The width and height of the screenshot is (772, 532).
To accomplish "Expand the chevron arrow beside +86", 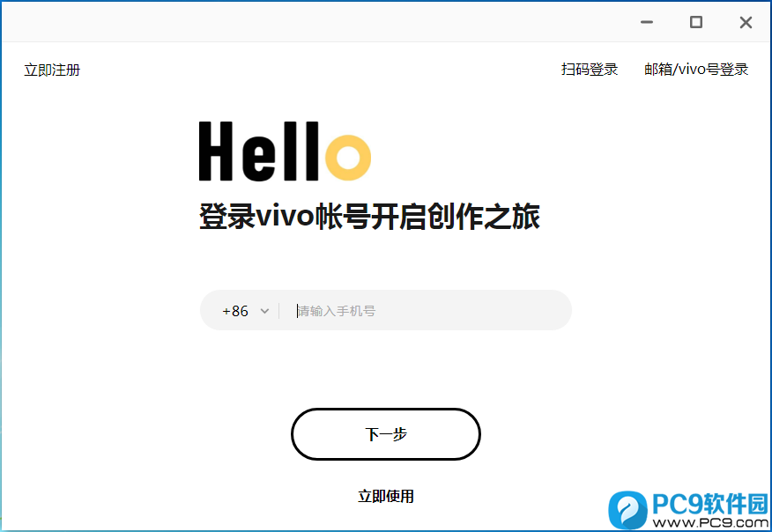I will [x=264, y=311].
